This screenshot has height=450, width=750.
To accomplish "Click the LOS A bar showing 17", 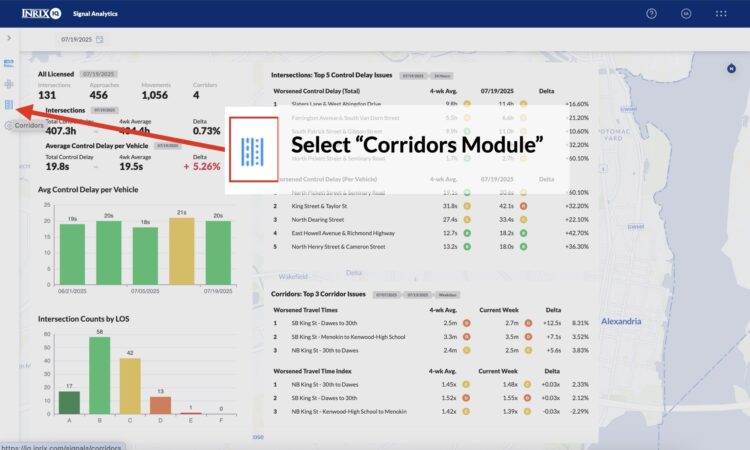I will pyautogui.click(x=69, y=403).
